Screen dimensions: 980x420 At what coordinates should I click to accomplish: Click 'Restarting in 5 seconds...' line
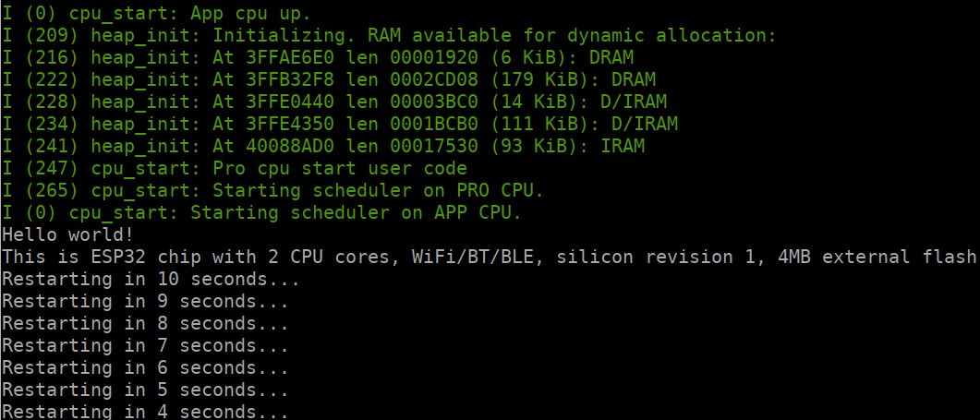pyautogui.click(x=145, y=390)
